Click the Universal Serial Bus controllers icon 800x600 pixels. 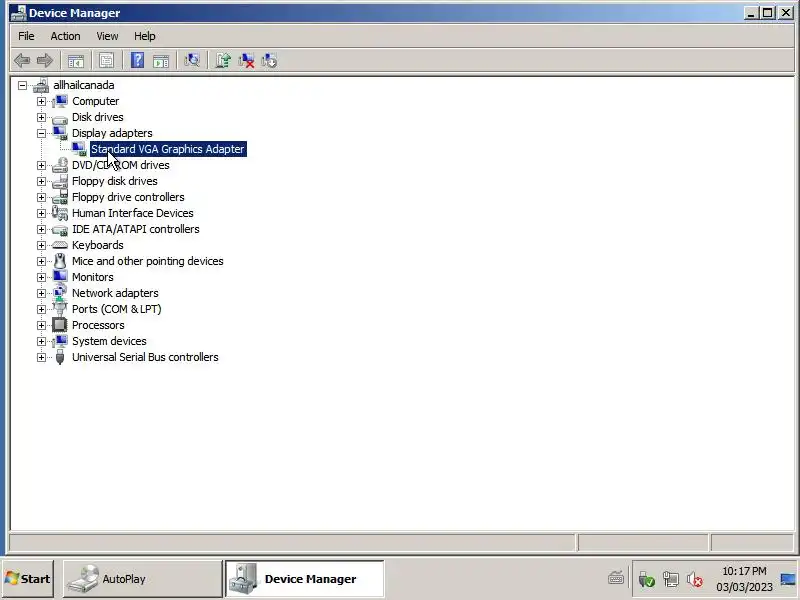click(x=60, y=357)
